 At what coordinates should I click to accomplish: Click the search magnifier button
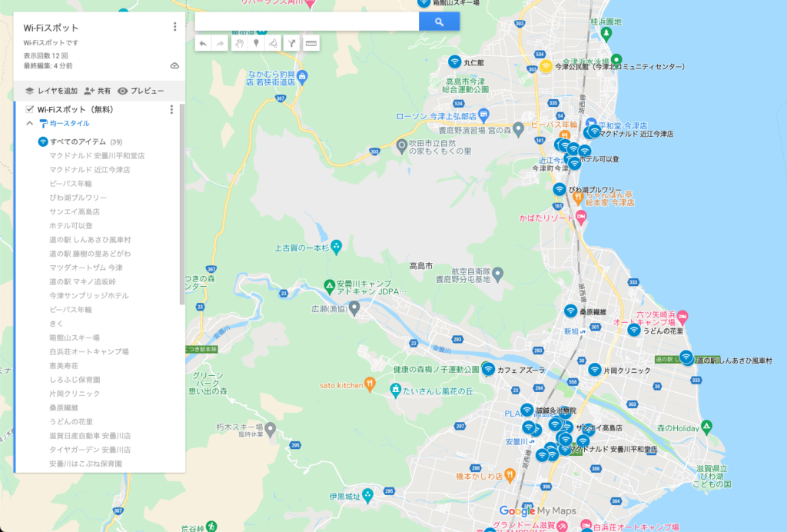tap(439, 22)
